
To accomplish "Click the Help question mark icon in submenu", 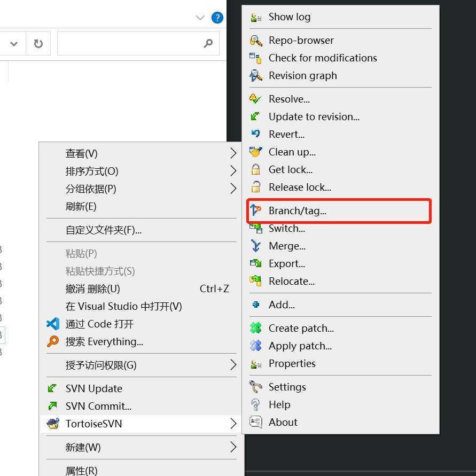I will click(x=255, y=404).
